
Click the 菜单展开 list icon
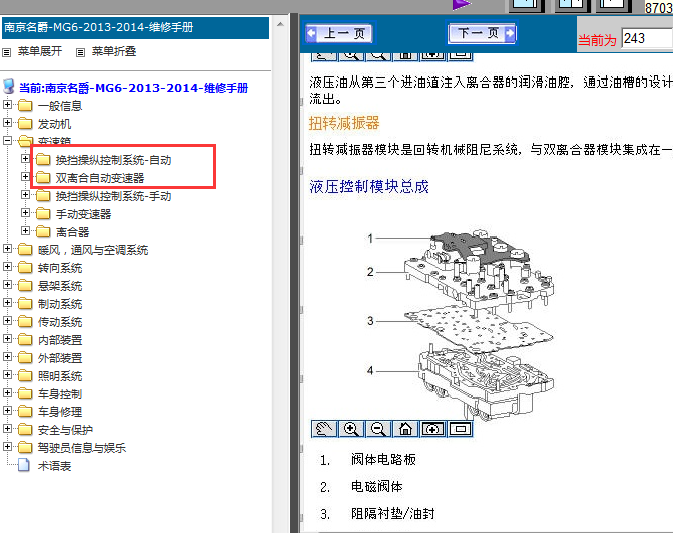coord(6,52)
